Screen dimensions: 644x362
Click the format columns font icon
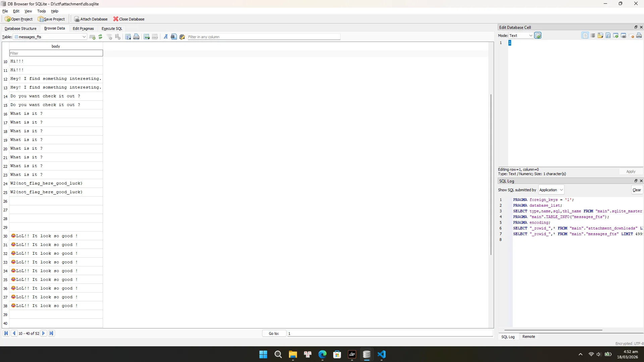(x=165, y=37)
